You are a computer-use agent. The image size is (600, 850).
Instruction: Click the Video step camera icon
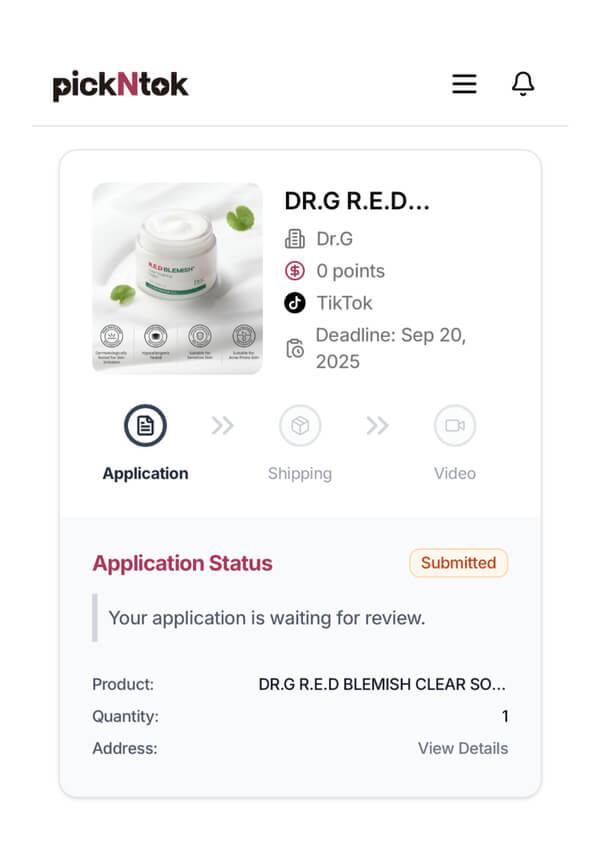point(455,426)
